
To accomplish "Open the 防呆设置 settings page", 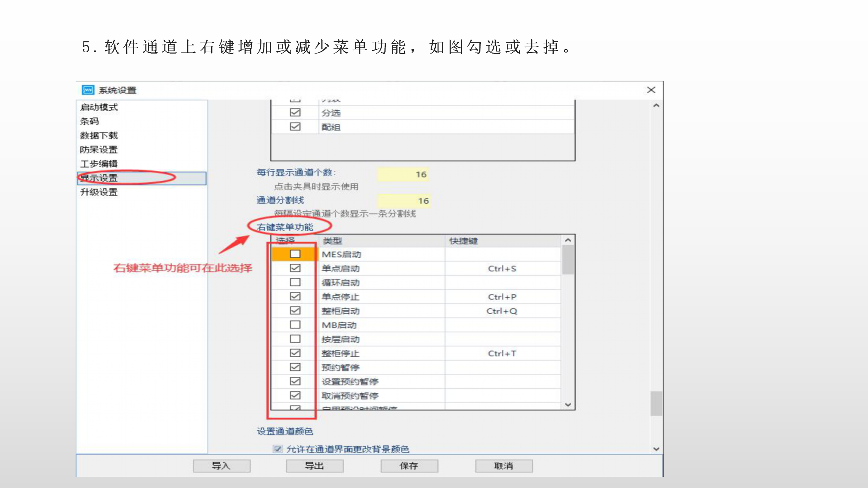I will click(99, 150).
